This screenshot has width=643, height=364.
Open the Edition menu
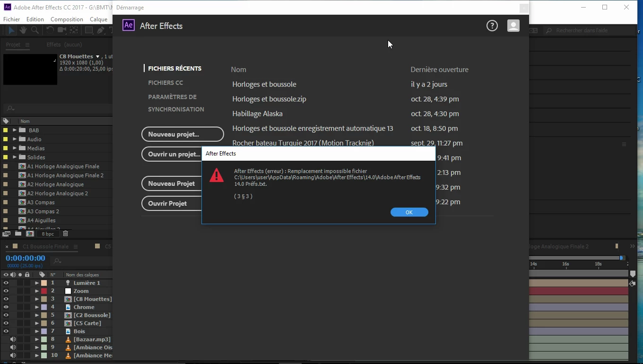(35, 19)
